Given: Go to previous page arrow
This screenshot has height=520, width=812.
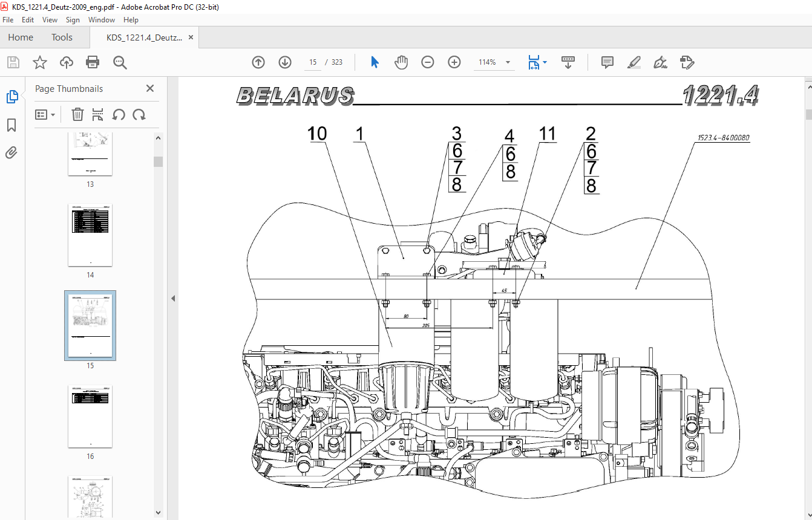Looking at the screenshot, I should coord(258,62).
